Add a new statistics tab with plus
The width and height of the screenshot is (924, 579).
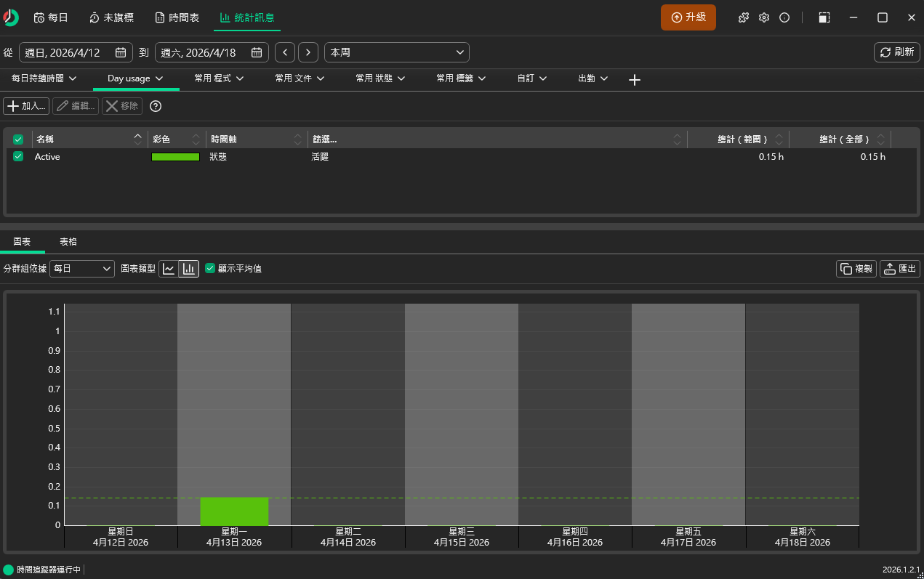[x=634, y=80]
